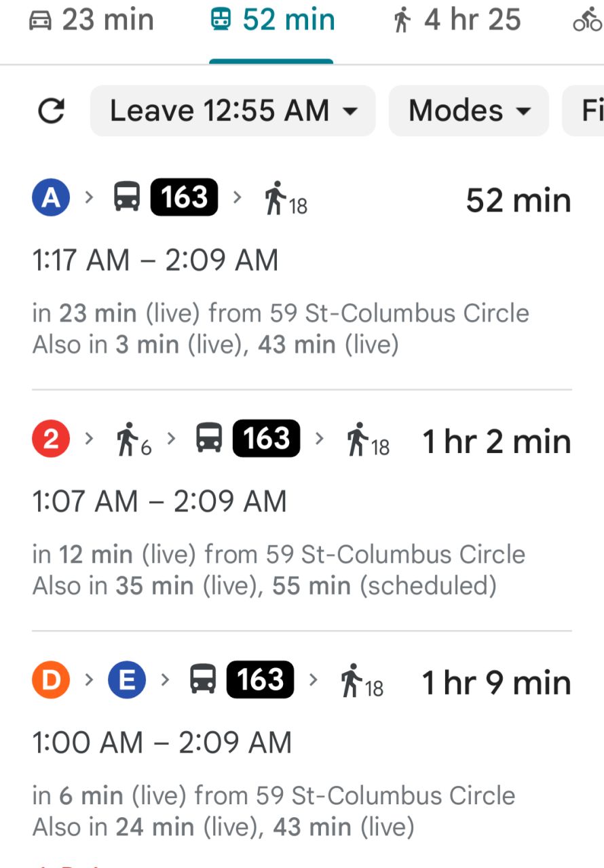Tap the cycling mode icon
Image resolution: width=604 pixels, height=868 pixels.
pyautogui.click(x=588, y=20)
